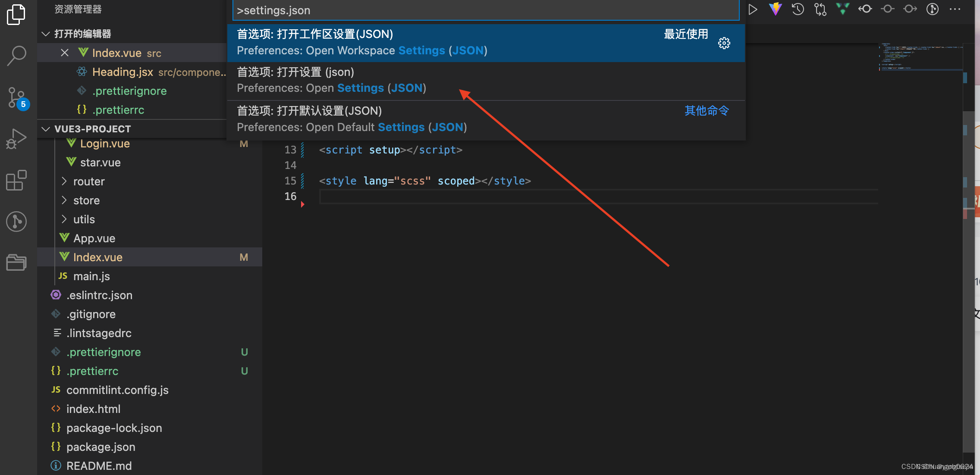Screen dimensions: 980x475
Task: Click the script setup line of code
Action: click(390, 150)
